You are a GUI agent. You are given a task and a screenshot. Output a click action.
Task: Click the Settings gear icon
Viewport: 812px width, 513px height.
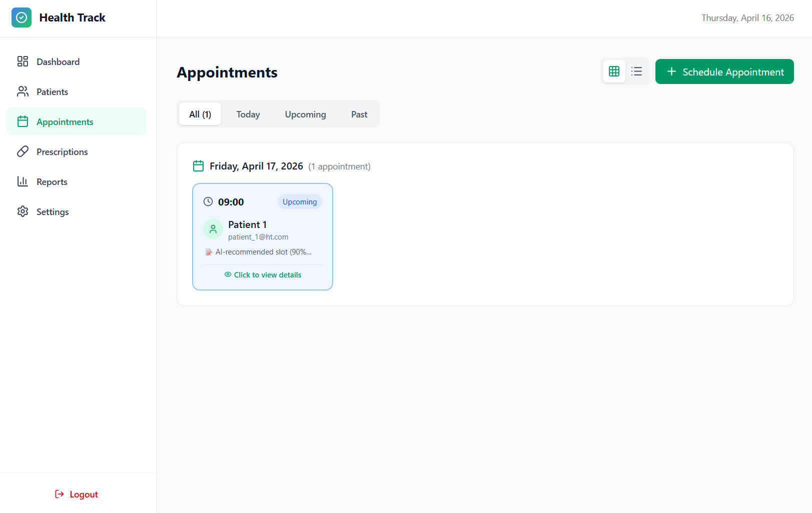tap(23, 211)
